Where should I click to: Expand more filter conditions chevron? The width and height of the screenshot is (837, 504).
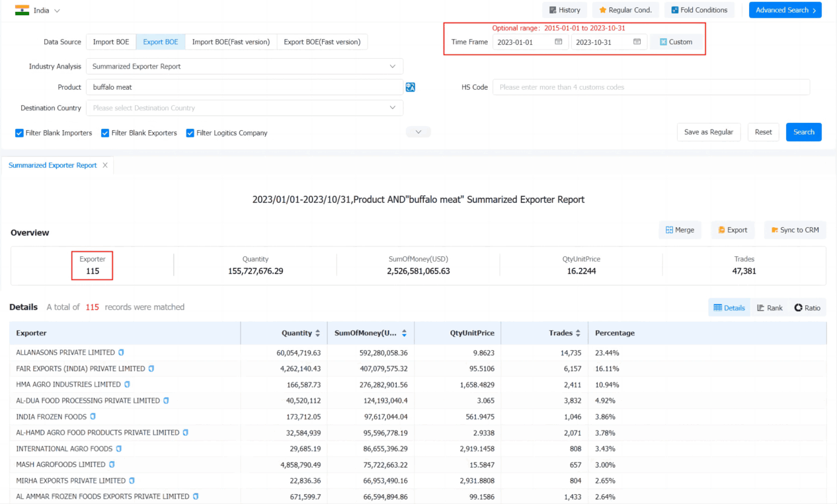tap(418, 132)
